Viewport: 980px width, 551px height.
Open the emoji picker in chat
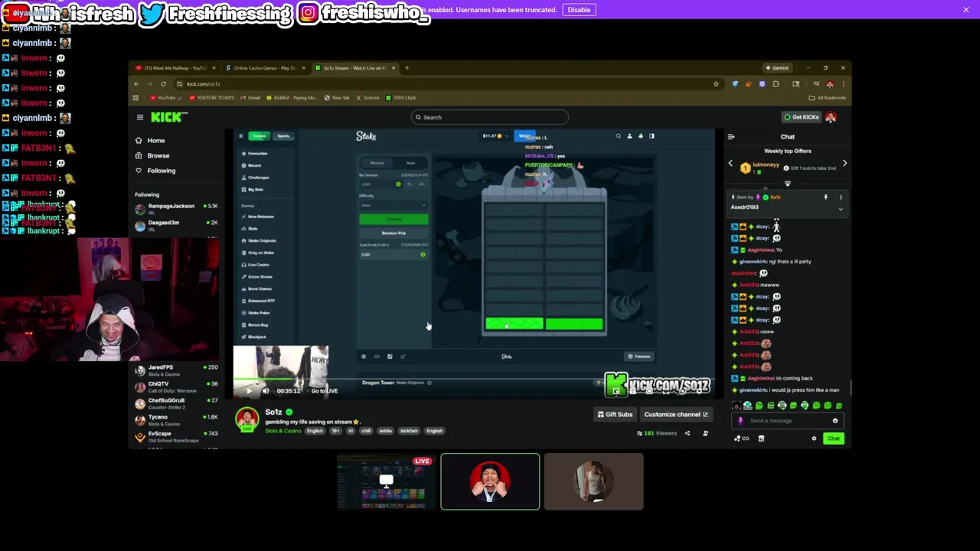[x=835, y=421]
